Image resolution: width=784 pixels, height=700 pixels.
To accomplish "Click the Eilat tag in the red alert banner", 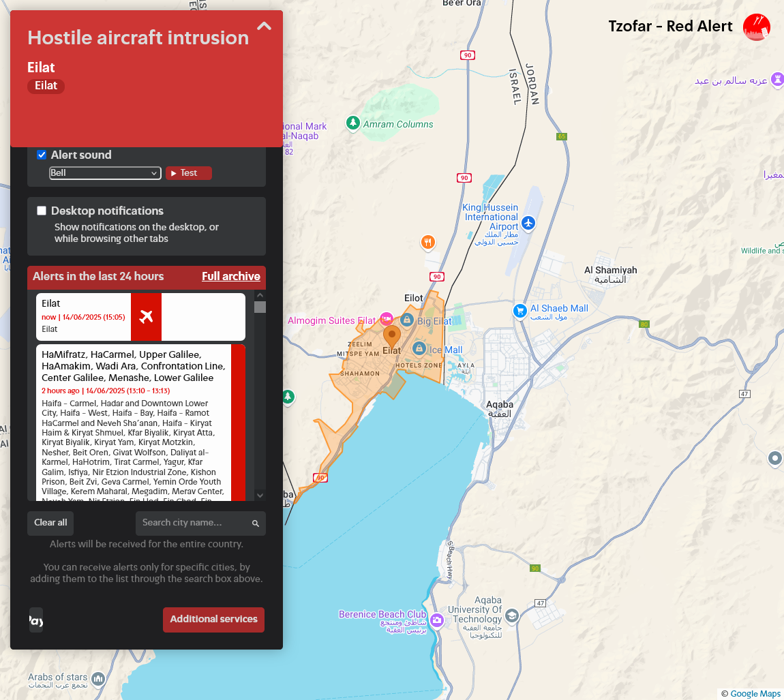I will coord(46,86).
